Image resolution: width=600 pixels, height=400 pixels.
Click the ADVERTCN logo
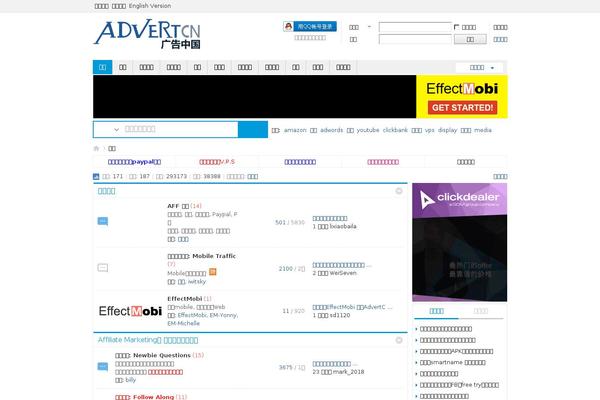coord(147,34)
